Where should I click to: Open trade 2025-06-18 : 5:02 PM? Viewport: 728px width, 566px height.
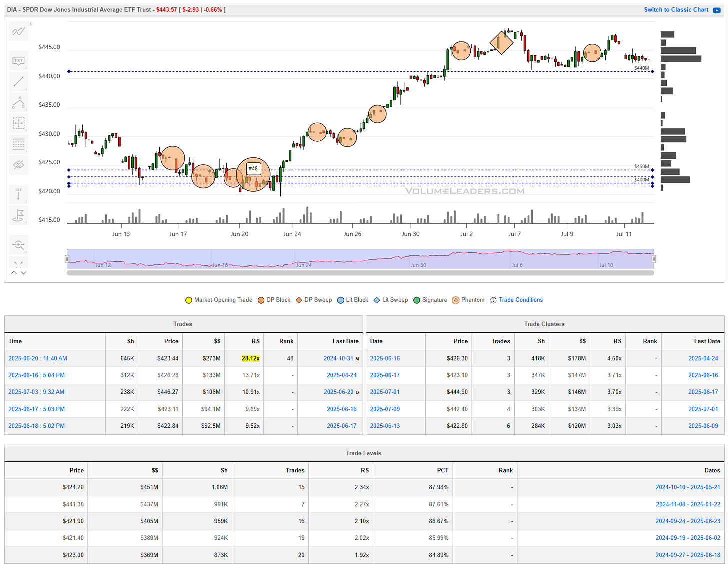click(x=36, y=426)
